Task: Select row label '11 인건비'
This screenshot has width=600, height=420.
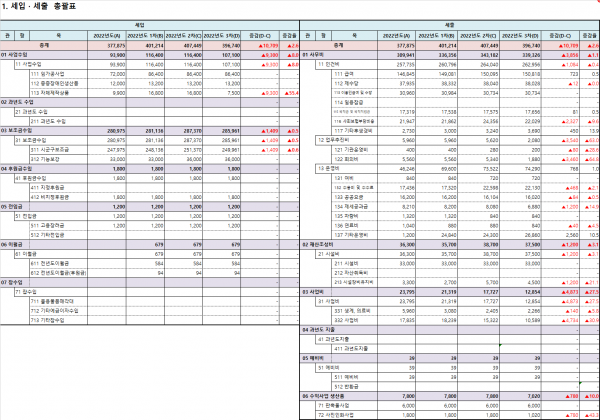Action: pos(329,64)
